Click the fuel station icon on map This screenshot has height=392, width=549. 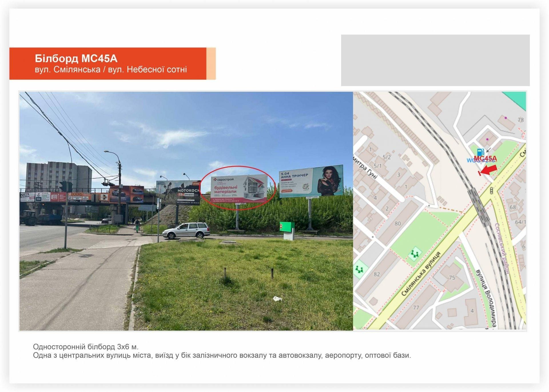click(x=481, y=152)
